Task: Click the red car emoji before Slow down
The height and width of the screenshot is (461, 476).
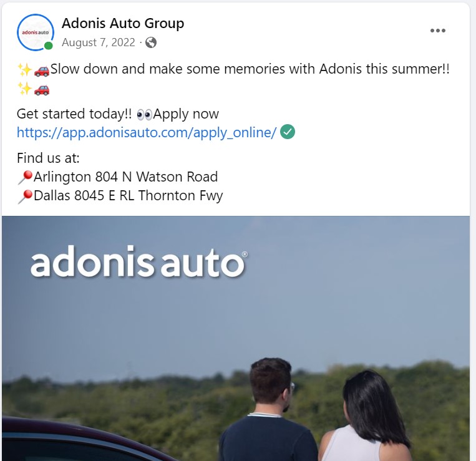Action: click(x=42, y=70)
